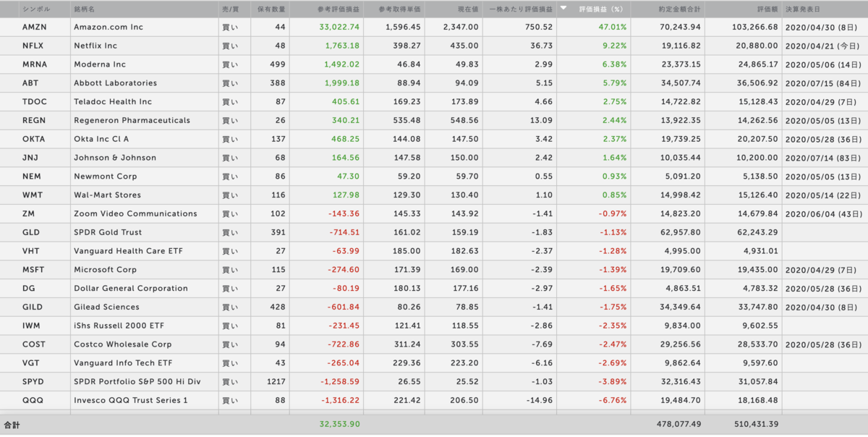Select WMT symbol cell

pyautogui.click(x=32, y=195)
